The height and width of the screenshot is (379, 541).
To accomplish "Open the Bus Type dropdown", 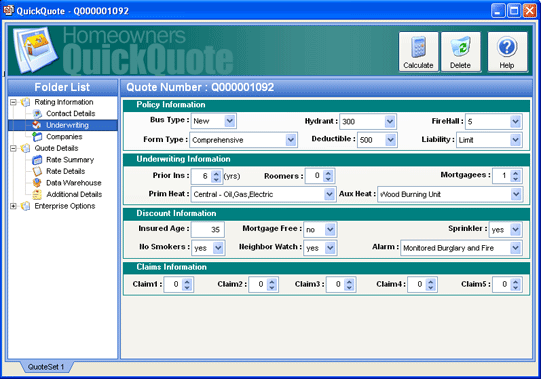I will tap(230, 121).
